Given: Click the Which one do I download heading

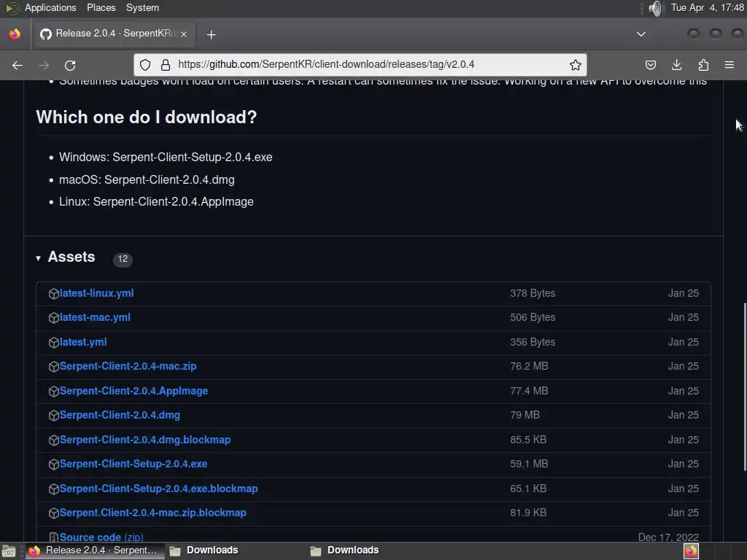Looking at the screenshot, I should click(x=146, y=117).
